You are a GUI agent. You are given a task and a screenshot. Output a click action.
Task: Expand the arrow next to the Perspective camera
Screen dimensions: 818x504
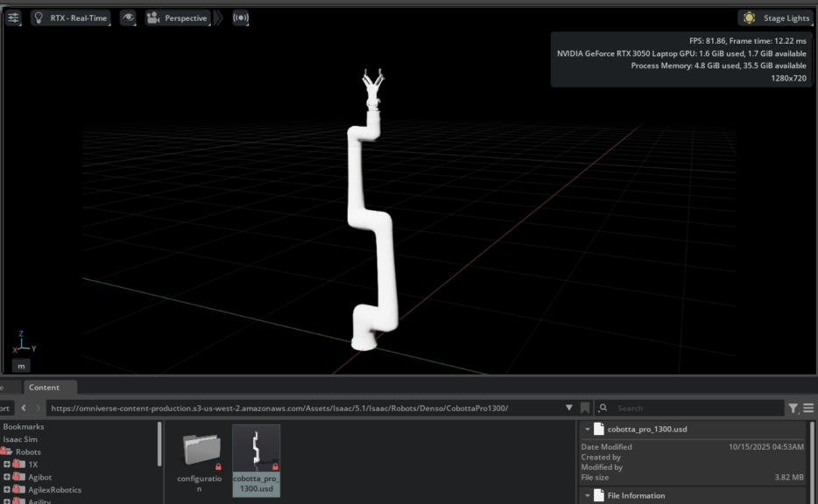point(219,17)
